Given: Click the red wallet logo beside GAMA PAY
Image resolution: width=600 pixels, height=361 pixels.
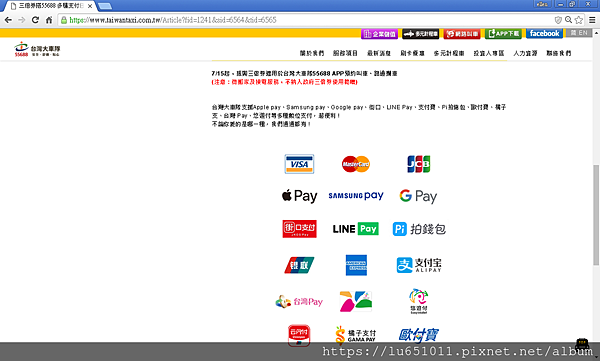Looking at the screenshot, I should pos(299,335).
